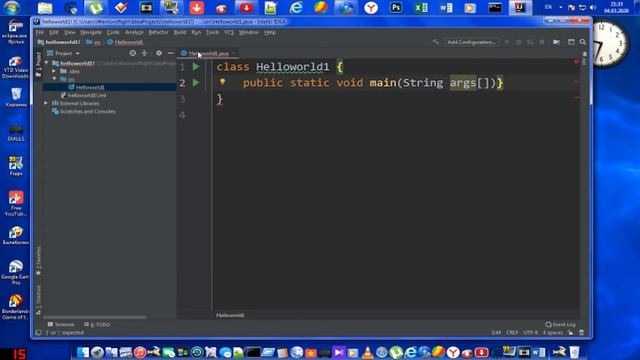This screenshot has height=360, width=640.
Task: Open the Refactor menu
Action: click(158, 32)
